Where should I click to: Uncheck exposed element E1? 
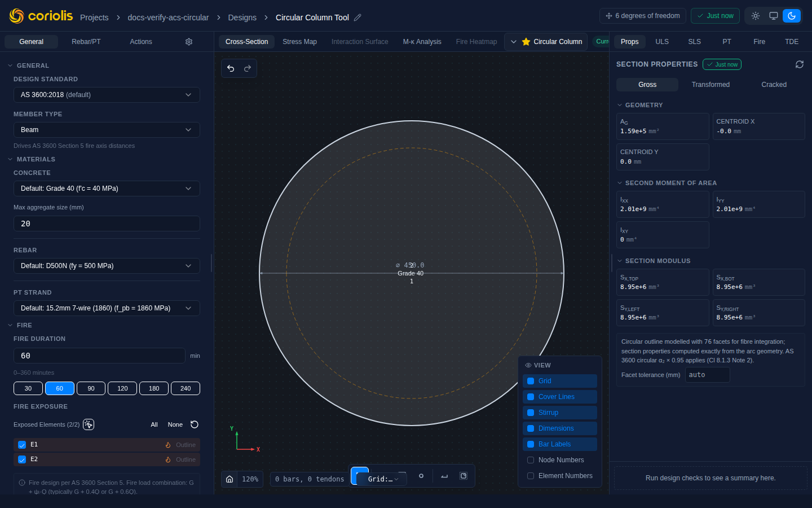(x=22, y=445)
